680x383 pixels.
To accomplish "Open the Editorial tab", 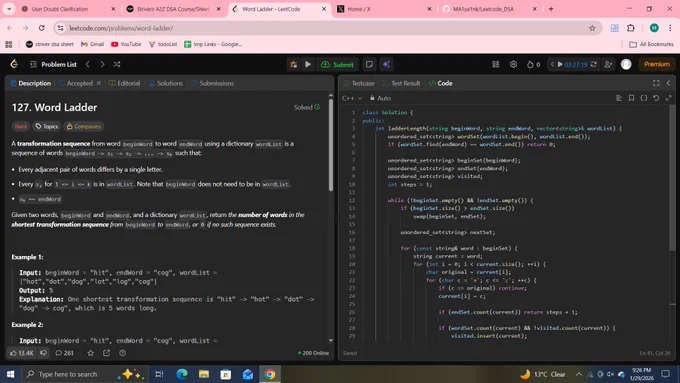I will click(x=124, y=83).
